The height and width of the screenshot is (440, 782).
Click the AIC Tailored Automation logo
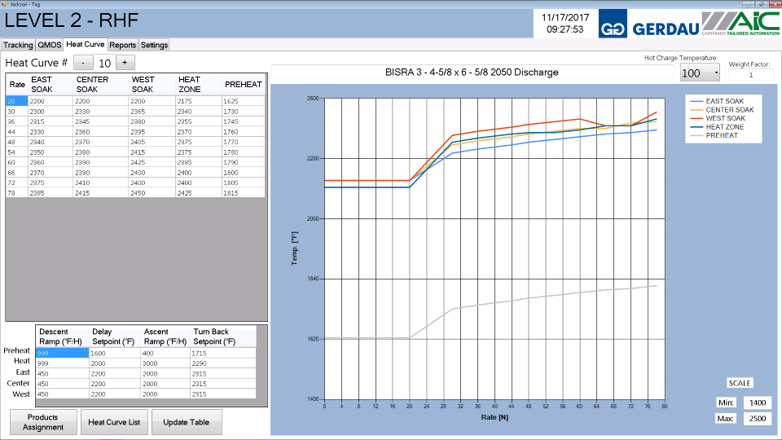(741, 23)
